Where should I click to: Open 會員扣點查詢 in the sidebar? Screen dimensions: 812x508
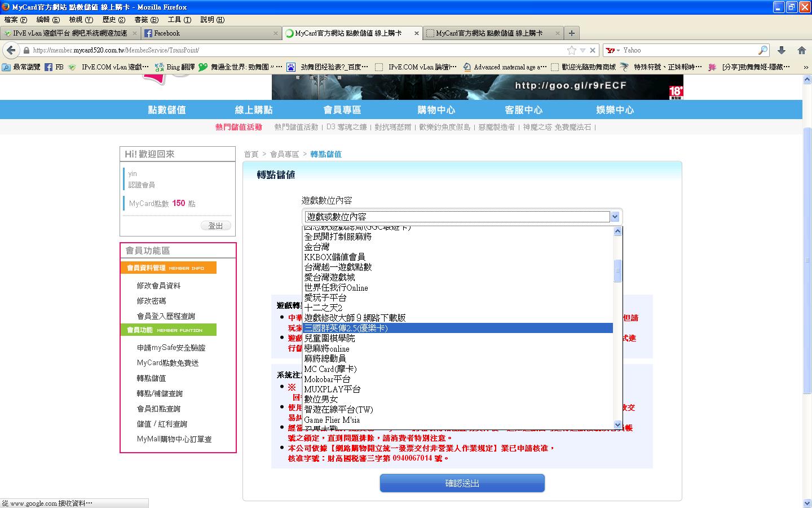[x=158, y=409]
